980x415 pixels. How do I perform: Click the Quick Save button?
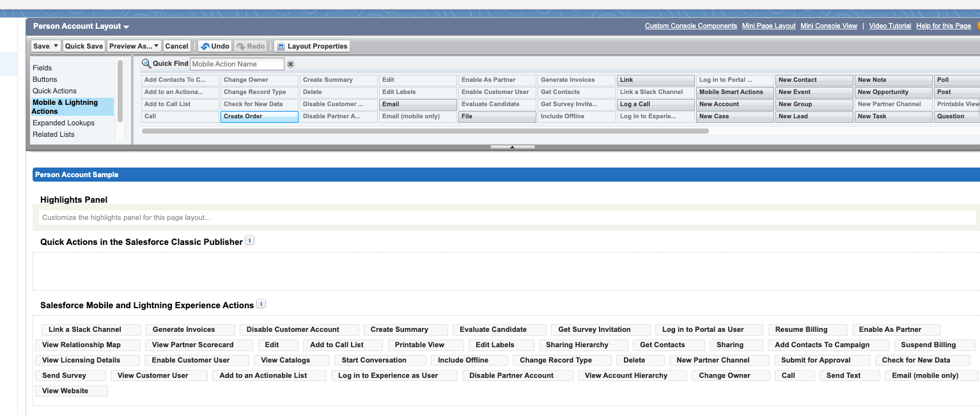click(x=84, y=46)
